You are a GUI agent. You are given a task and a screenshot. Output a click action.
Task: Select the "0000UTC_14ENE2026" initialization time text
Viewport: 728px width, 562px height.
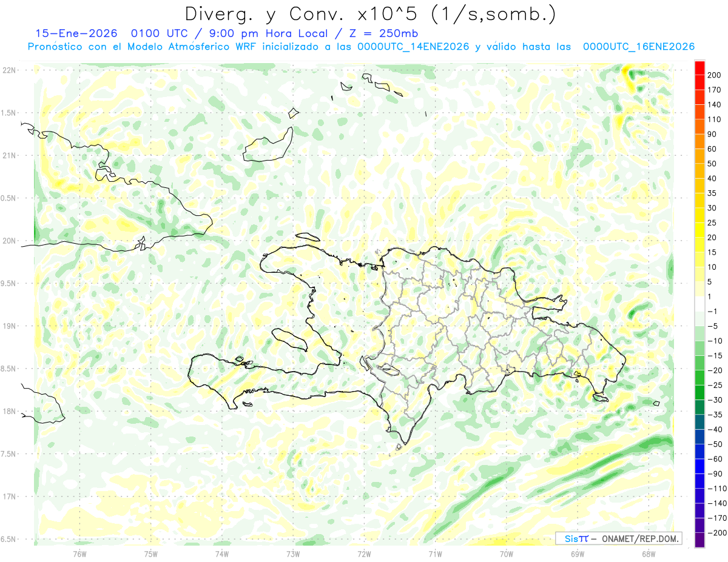click(414, 47)
